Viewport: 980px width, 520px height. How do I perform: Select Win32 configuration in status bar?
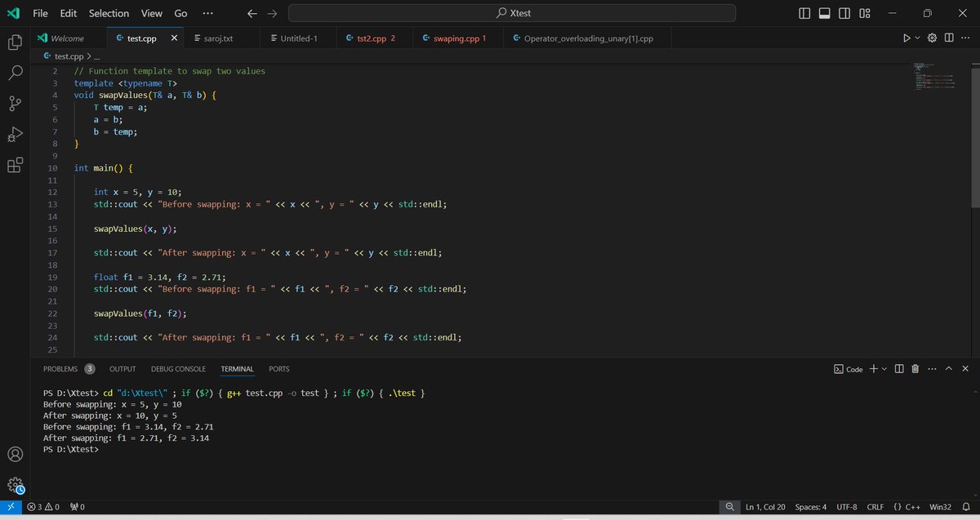(941, 507)
